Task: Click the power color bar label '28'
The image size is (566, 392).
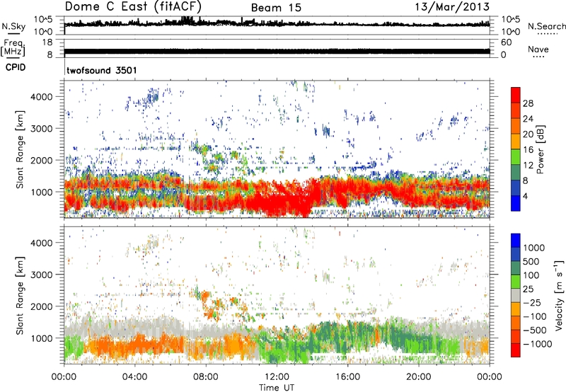Action: tap(528, 103)
